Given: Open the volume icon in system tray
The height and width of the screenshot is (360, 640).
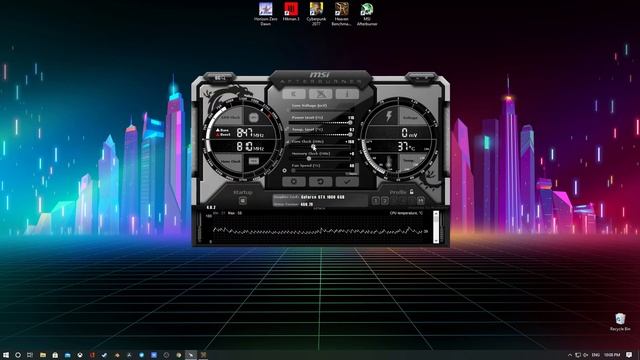Looking at the screenshot, I should point(586,355).
